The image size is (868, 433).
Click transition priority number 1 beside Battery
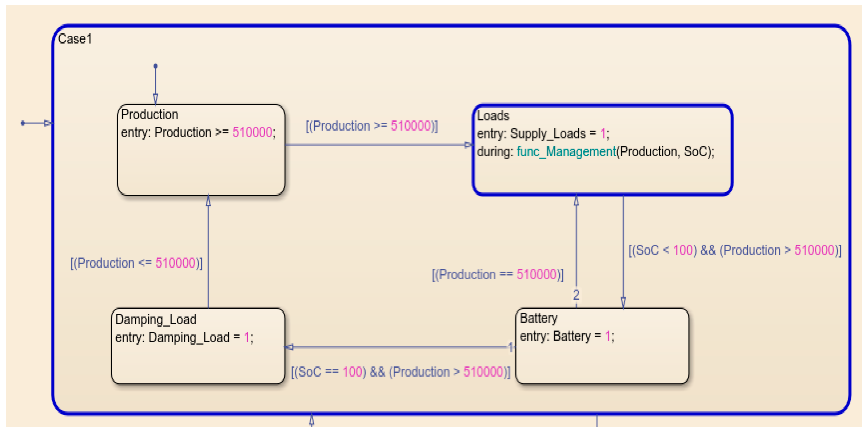(x=511, y=347)
